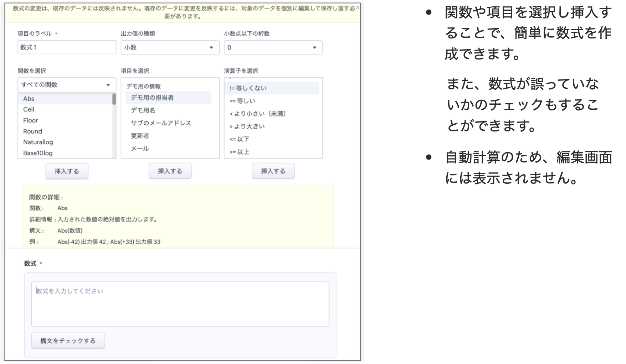626x364 pixels.
Task: Select デモ用名 item
Action: [168, 110]
